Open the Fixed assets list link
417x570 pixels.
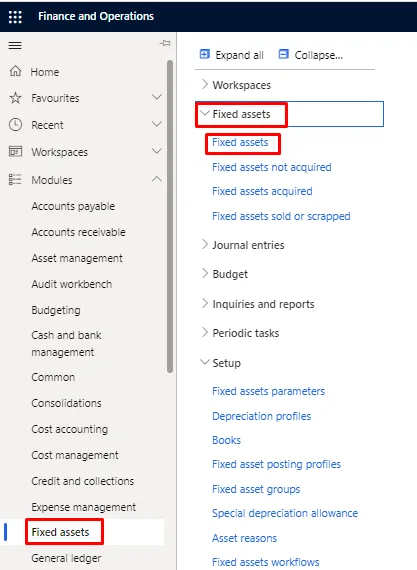point(240,142)
